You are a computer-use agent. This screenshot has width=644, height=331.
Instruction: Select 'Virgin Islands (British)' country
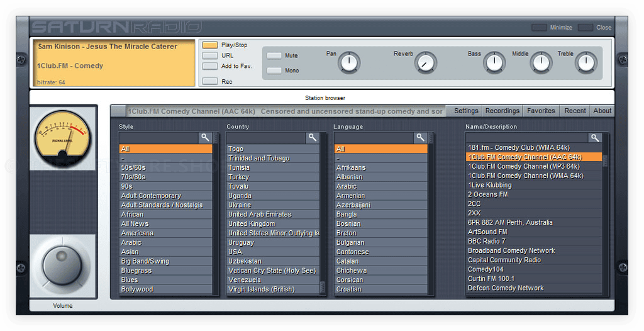(274, 289)
